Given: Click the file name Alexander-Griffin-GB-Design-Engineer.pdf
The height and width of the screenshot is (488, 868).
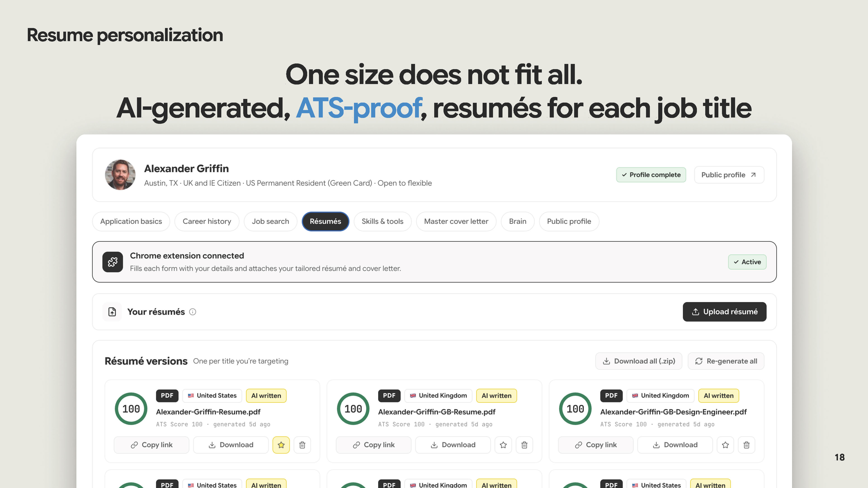Looking at the screenshot, I should click(673, 412).
